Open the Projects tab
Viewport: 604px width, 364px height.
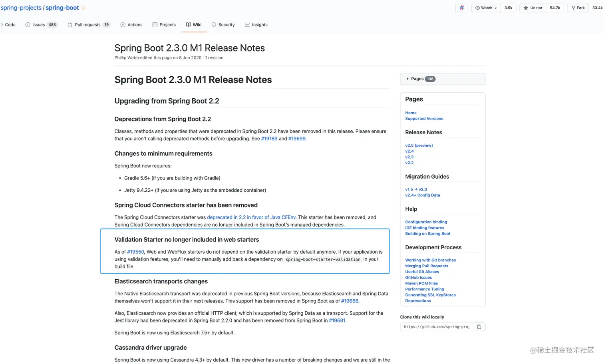164,25
